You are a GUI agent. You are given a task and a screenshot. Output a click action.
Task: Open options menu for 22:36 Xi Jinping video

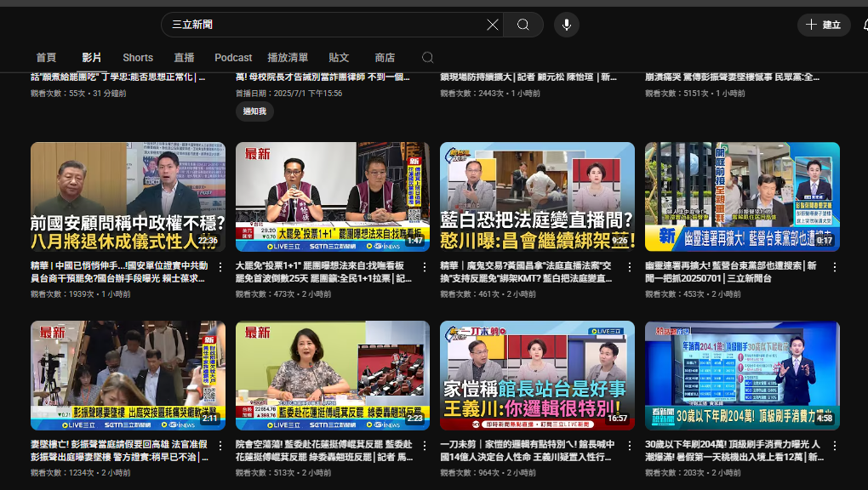(220, 267)
